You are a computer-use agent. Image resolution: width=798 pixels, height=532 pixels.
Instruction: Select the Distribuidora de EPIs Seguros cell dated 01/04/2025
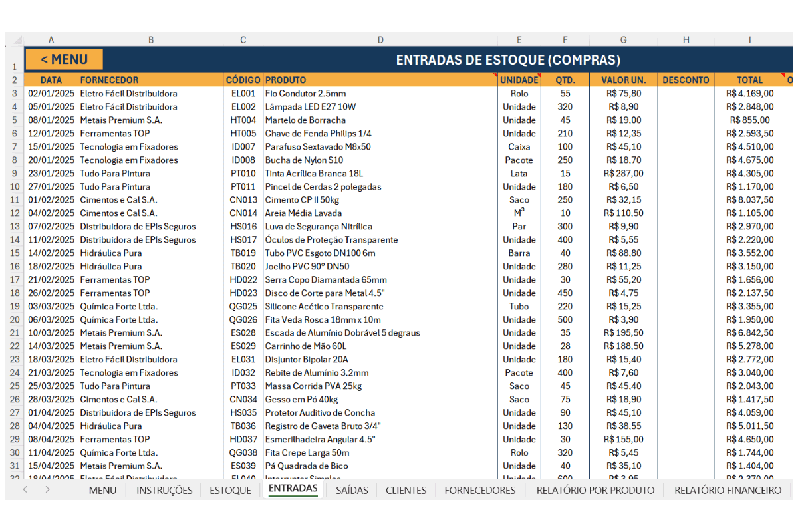point(151,413)
